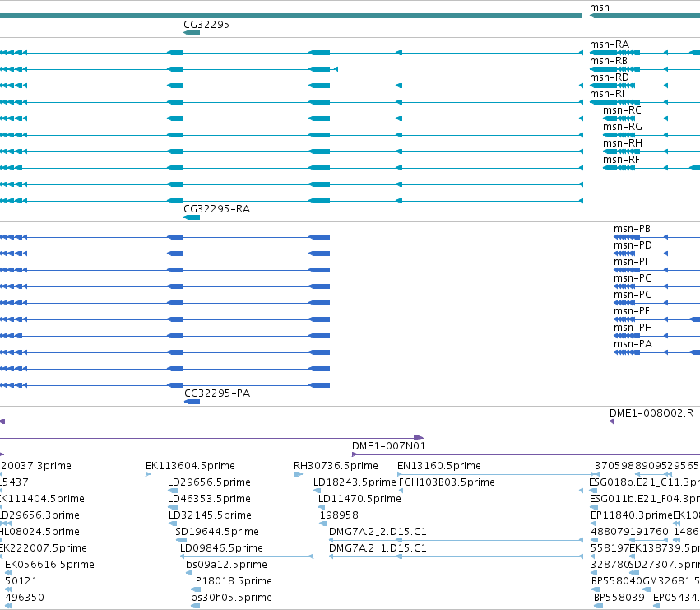This screenshot has width=700, height=610.
Task: Click the 496350 EST label
Action: 25,598
